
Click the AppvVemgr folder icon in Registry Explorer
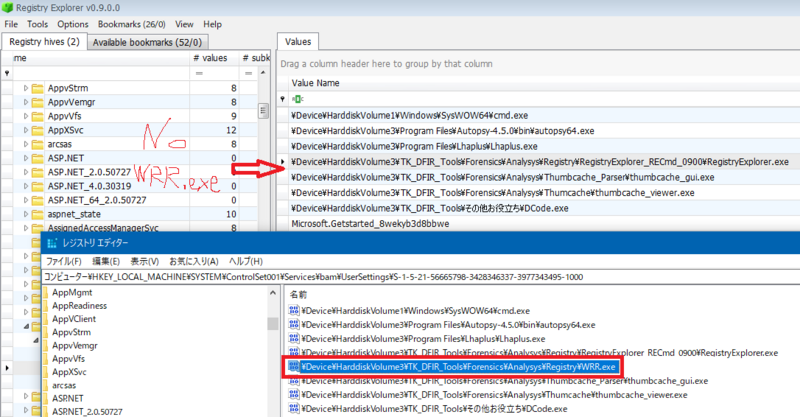(37, 102)
